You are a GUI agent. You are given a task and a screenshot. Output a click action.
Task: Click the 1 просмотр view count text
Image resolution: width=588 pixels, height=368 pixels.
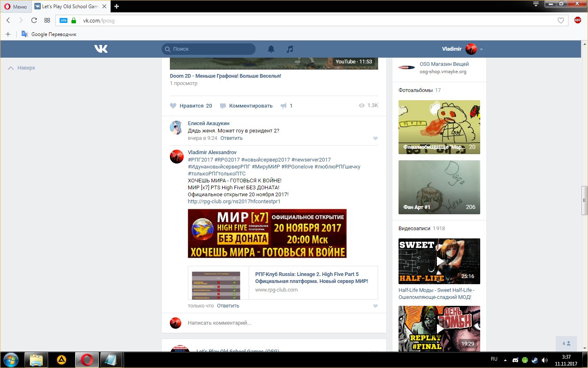[x=184, y=83]
